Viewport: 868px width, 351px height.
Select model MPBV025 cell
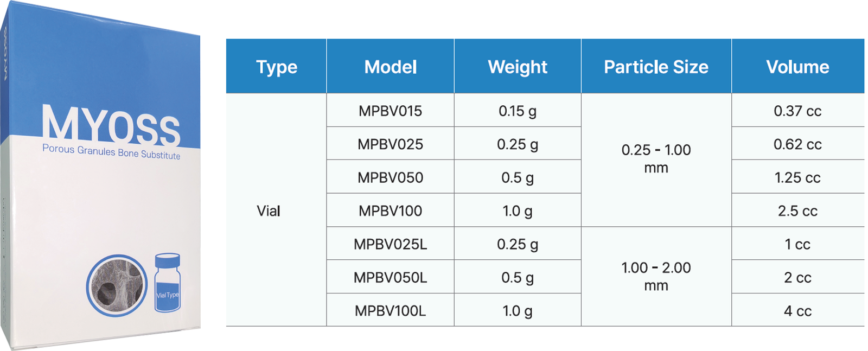390,144
